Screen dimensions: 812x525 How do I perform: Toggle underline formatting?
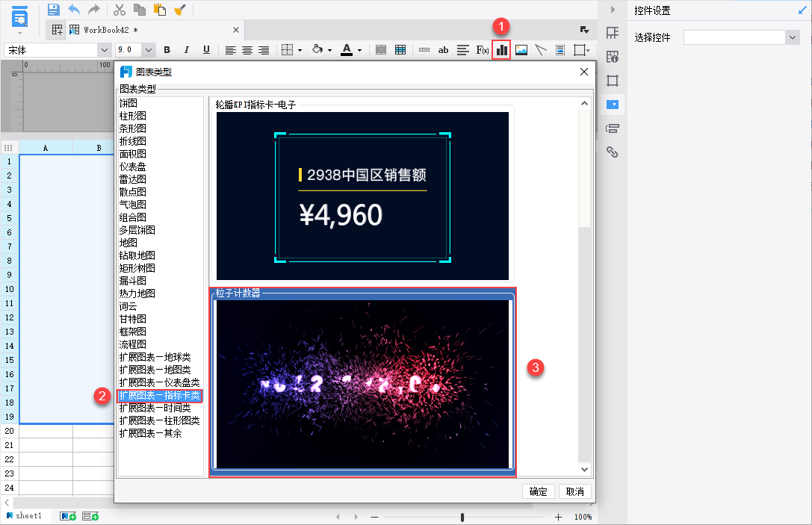point(206,50)
